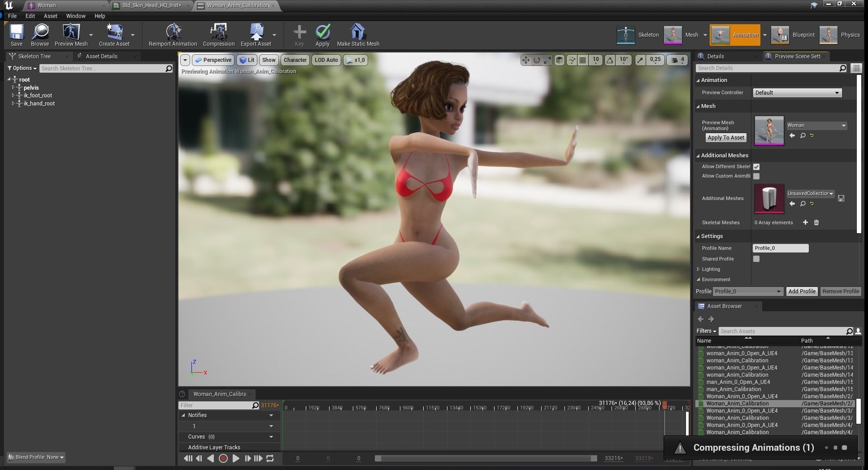Enable the Shared Profile checkbox
This screenshot has width=868, height=470.
pyautogui.click(x=756, y=259)
